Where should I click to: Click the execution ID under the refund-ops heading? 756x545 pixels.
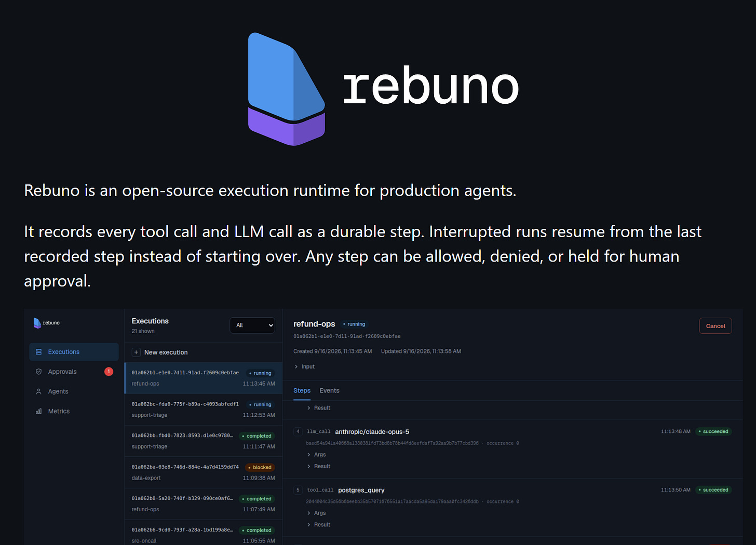347,336
